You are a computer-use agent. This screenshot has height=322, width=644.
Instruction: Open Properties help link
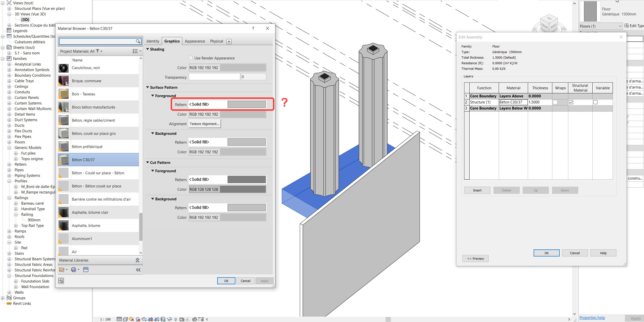(x=592, y=317)
